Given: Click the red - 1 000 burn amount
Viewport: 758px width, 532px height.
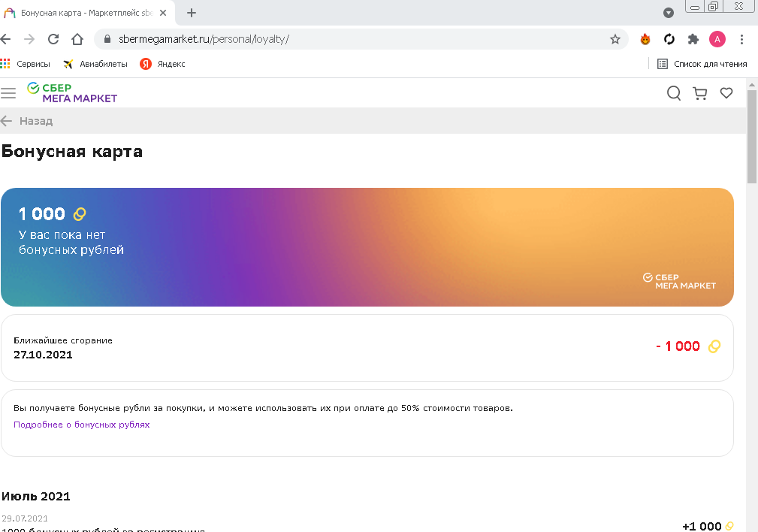Looking at the screenshot, I should 678,346.
